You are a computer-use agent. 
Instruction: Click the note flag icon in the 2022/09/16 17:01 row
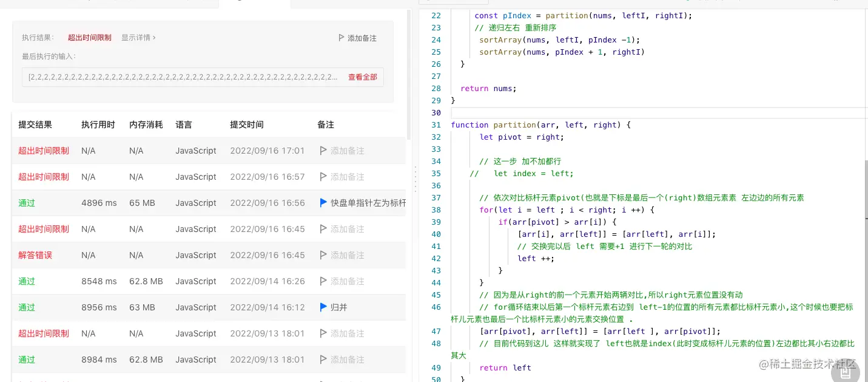[x=323, y=151]
